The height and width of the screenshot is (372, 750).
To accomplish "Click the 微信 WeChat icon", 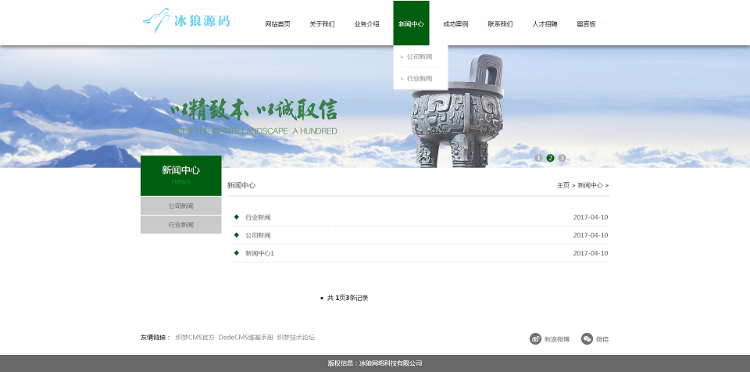I will pyautogui.click(x=587, y=339).
